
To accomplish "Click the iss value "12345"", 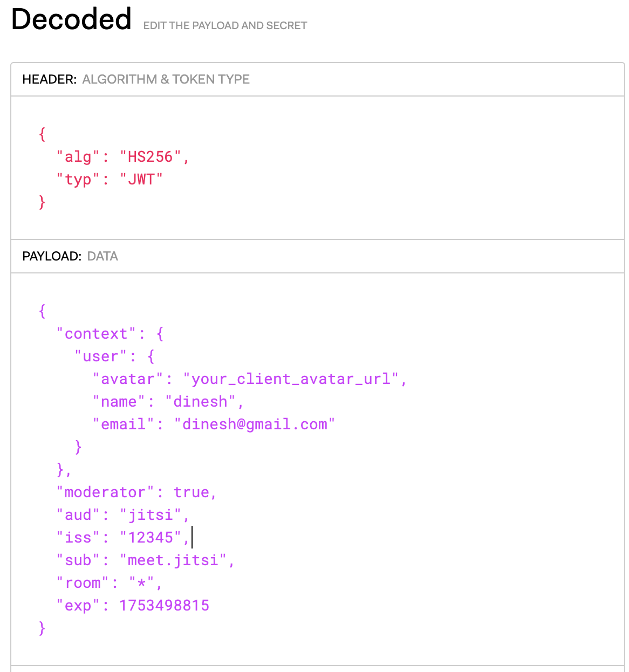I will (x=151, y=538).
